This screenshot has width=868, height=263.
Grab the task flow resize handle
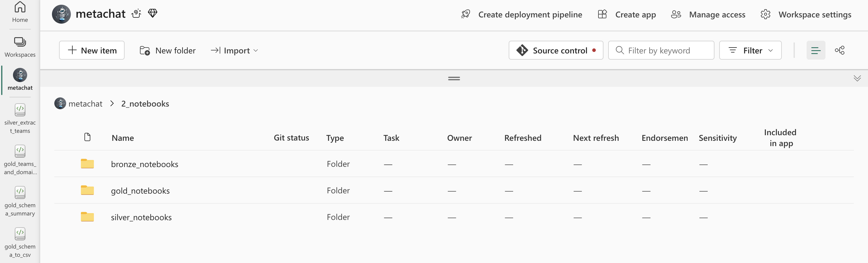click(x=454, y=79)
